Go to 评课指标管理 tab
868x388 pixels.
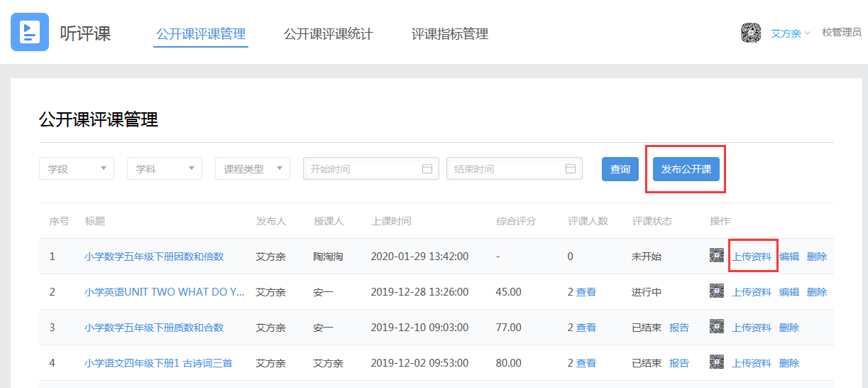[x=449, y=34]
